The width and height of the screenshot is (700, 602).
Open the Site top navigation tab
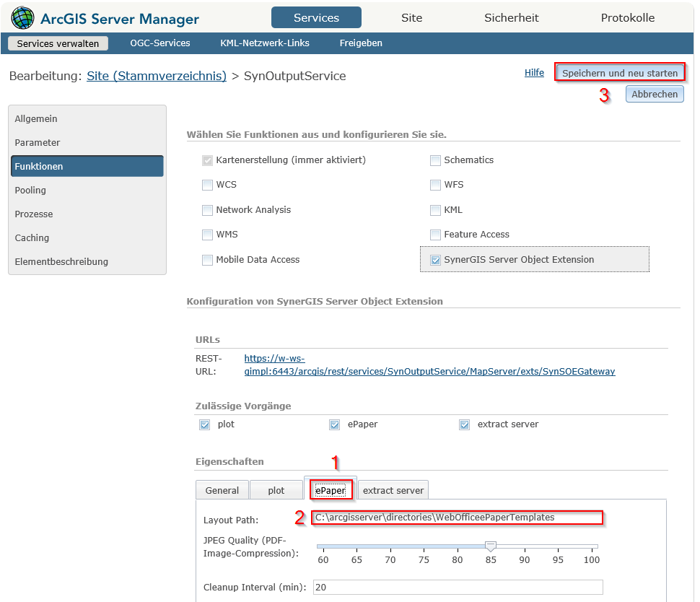coord(411,18)
